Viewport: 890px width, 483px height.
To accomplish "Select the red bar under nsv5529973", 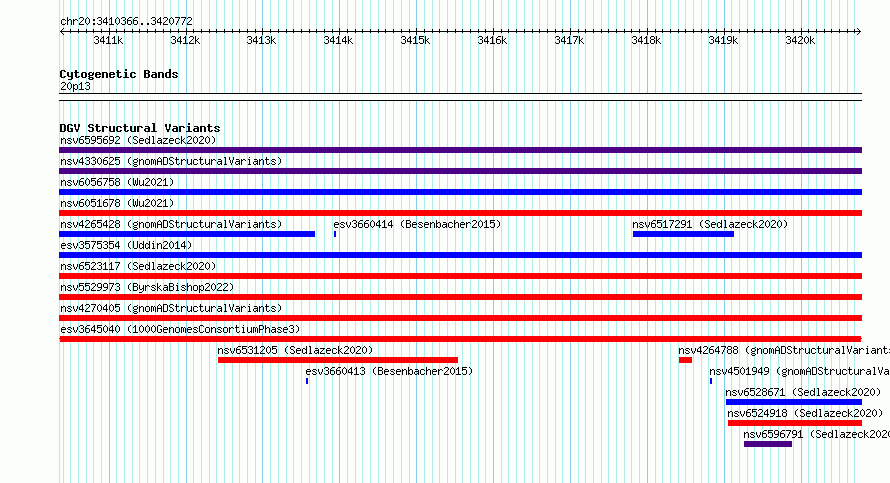I will click(x=460, y=297).
